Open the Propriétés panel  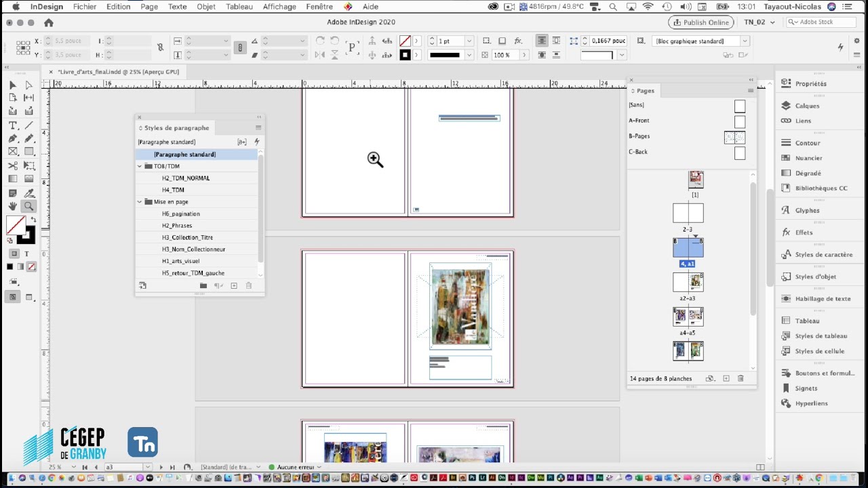[811, 84]
